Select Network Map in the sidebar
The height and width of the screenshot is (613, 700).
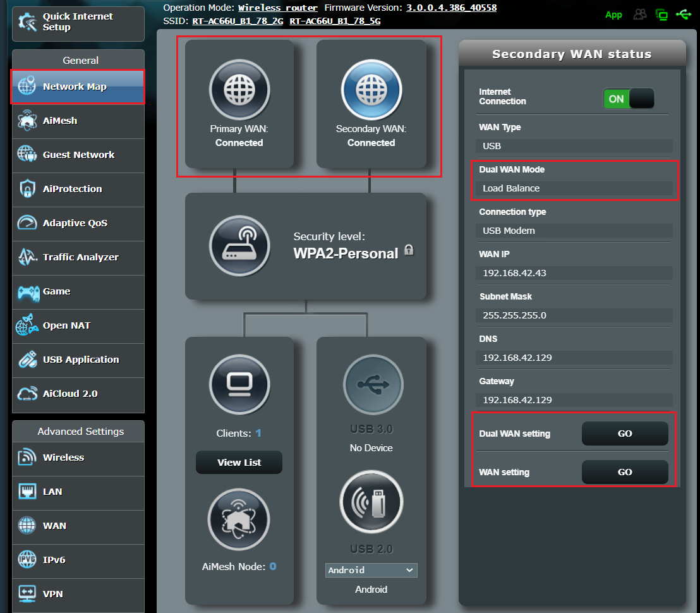click(78, 87)
